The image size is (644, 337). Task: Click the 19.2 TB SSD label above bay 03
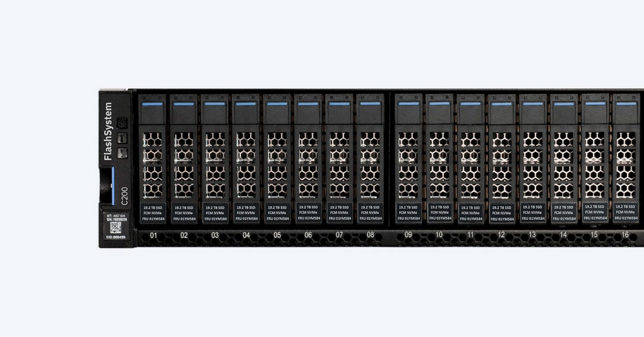click(x=215, y=207)
